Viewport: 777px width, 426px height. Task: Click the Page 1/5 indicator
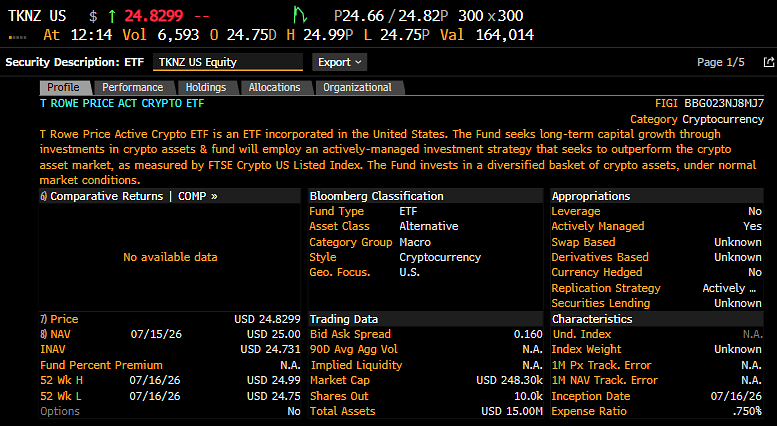point(721,62)
